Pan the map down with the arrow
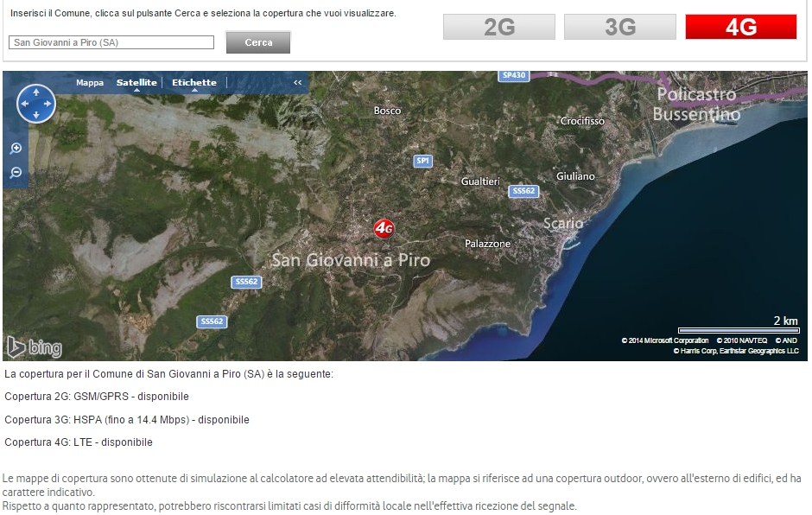 tap(36, 117)
